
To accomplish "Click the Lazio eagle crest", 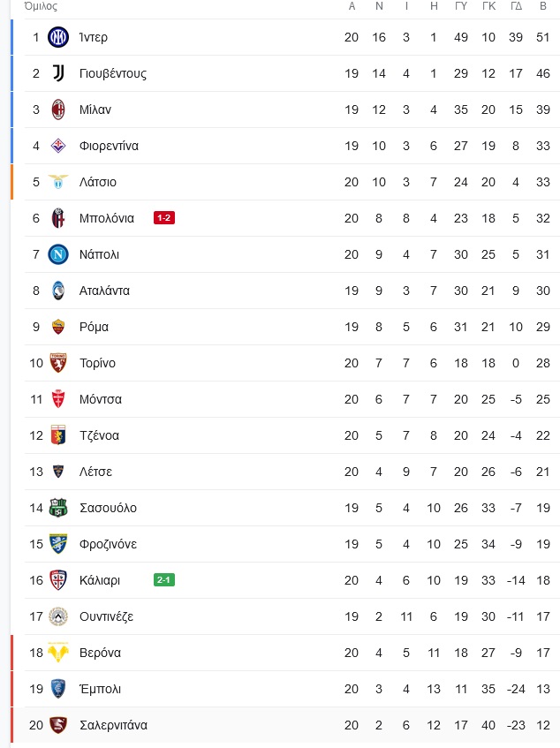I will click(x=58, y=182).
